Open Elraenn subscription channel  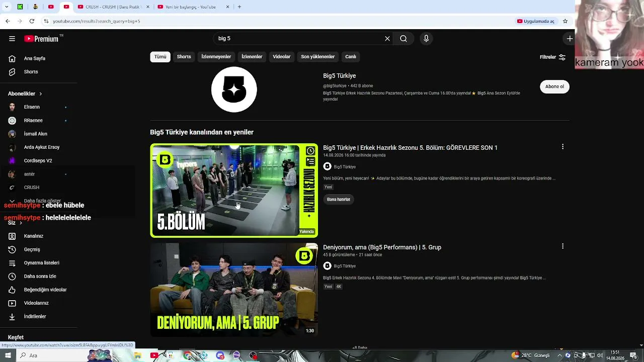(x=32, y=107)
